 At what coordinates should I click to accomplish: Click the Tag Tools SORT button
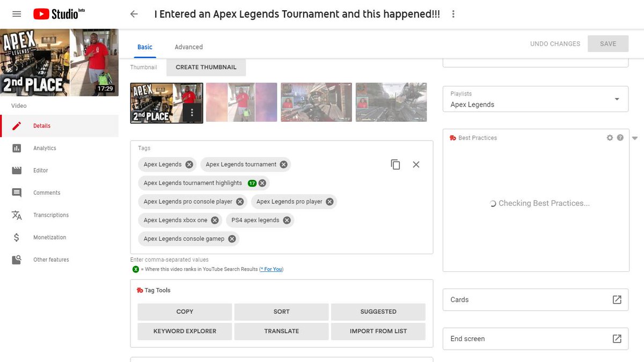(x=281, y=312)
